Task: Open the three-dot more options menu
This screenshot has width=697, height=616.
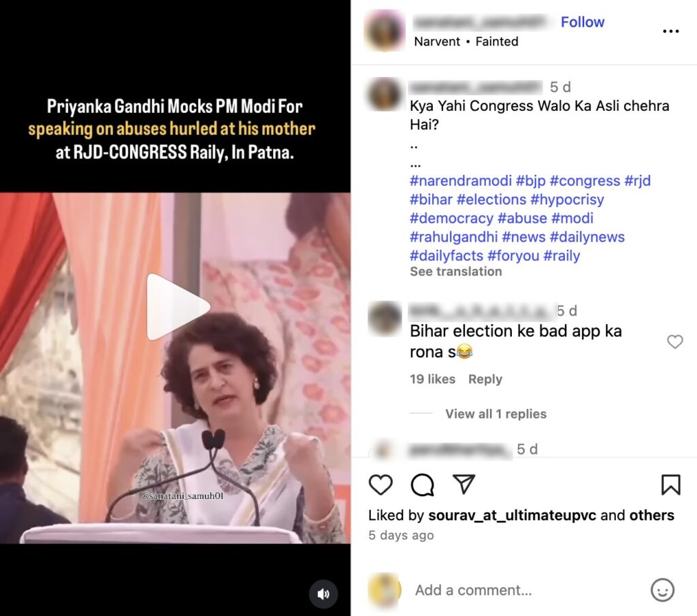Action: [670, 31]
